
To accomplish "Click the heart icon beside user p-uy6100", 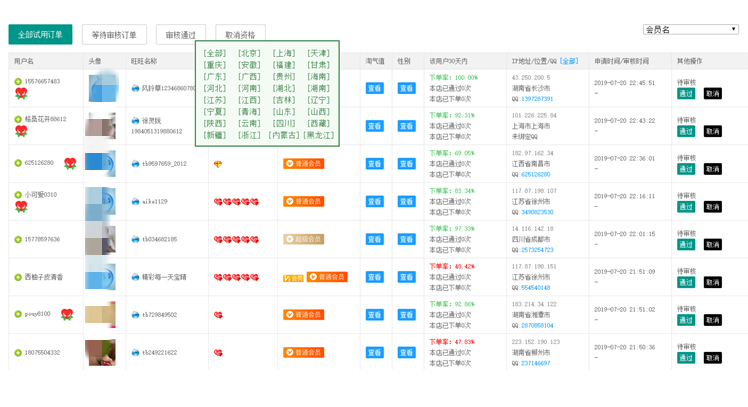I will click(67, 315).
